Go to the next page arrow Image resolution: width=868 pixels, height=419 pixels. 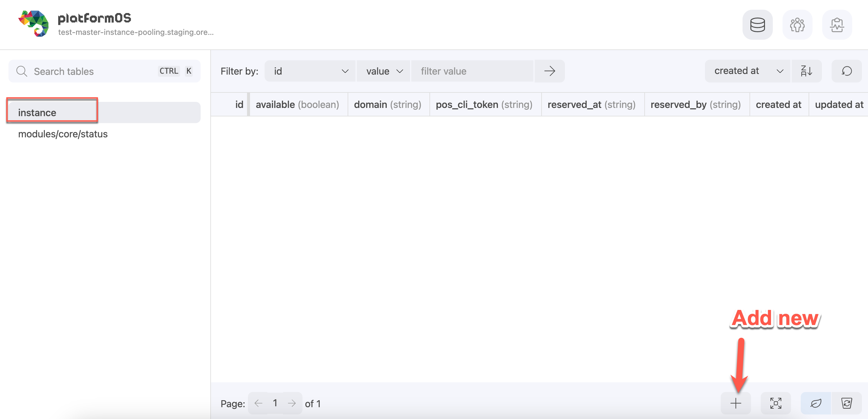point(292,403)
